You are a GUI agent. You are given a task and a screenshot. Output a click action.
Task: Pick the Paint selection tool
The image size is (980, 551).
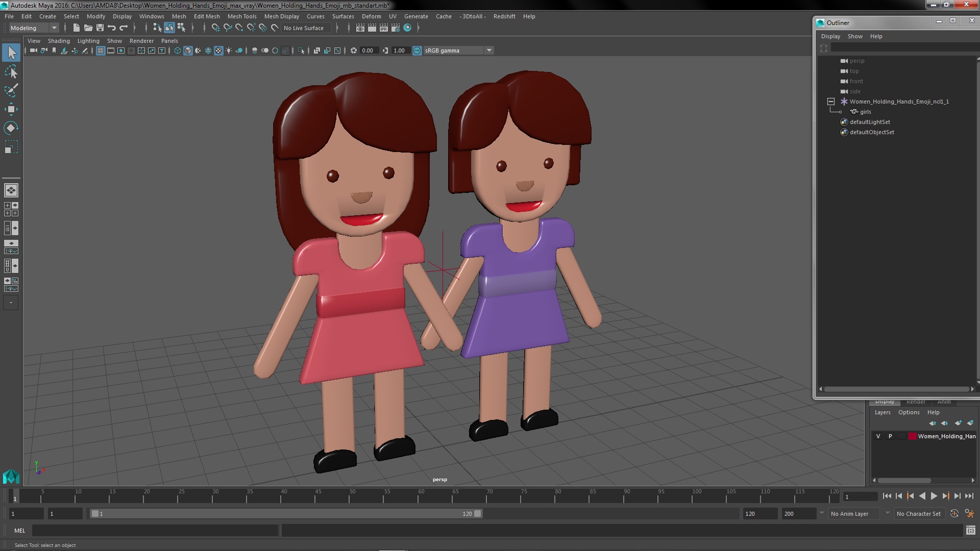pyautogui.click(x=11, y=90)
